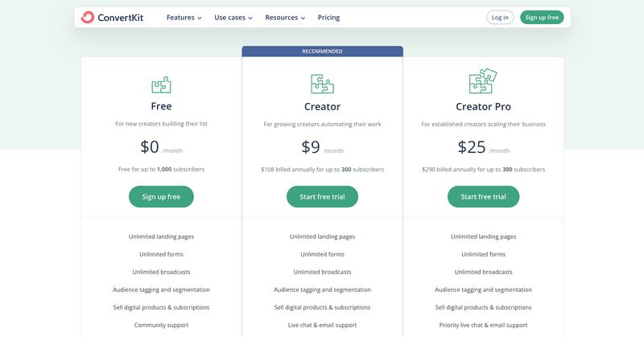The image size is (644, 337).
Task: Open the Resources dropdown
Action: click(x=285, y=17)
